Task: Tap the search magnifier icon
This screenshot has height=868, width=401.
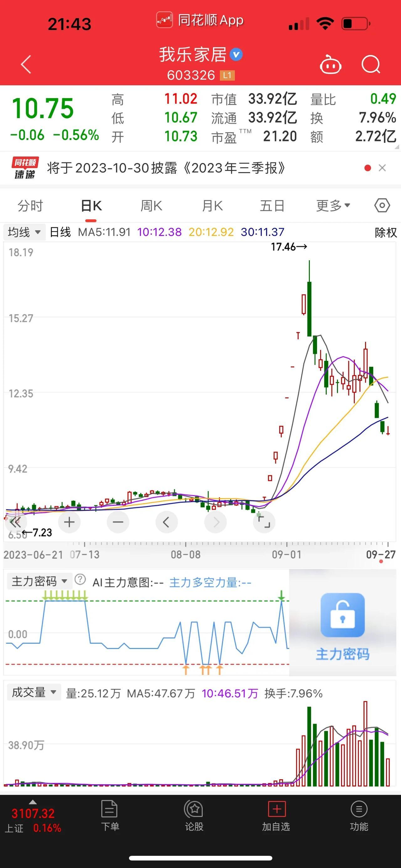Action: [x=371, y=64]
